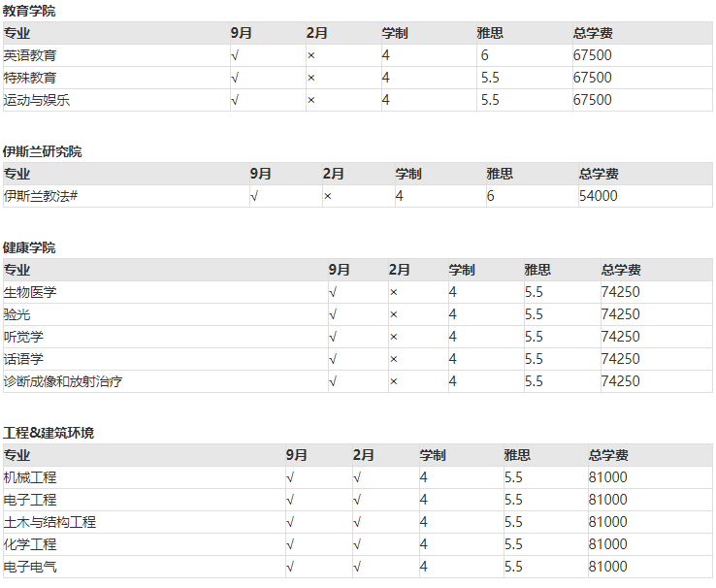Screen dimensions: 716x588
Task: Click the tuition 74250 in 听觉学 row
Action: [620, 337]
